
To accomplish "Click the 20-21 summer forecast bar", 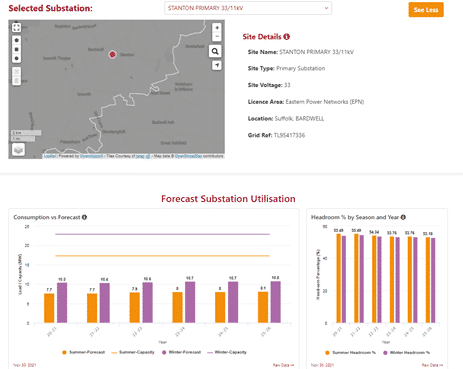I will tap(49, 308).
